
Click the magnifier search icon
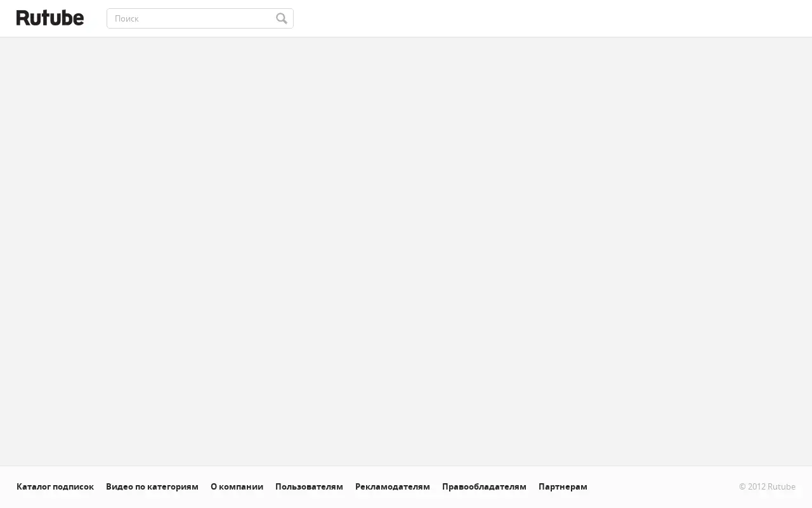coord(282,18)
